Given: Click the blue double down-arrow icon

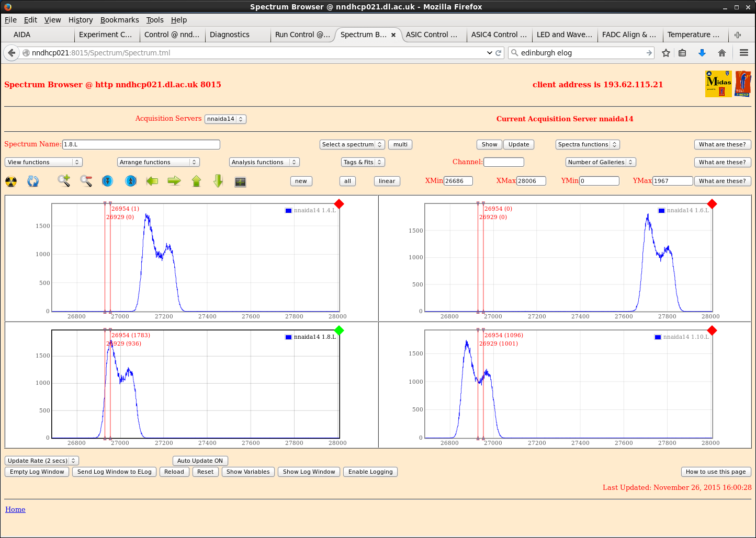Looking at the screenshot, I should pos(108,181).
